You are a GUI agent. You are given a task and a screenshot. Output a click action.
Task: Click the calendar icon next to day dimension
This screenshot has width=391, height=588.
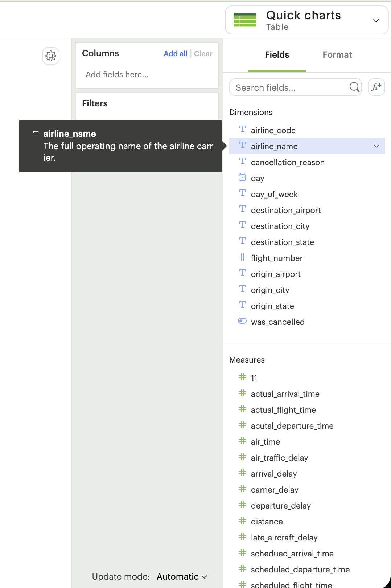[x=242, y=177]
